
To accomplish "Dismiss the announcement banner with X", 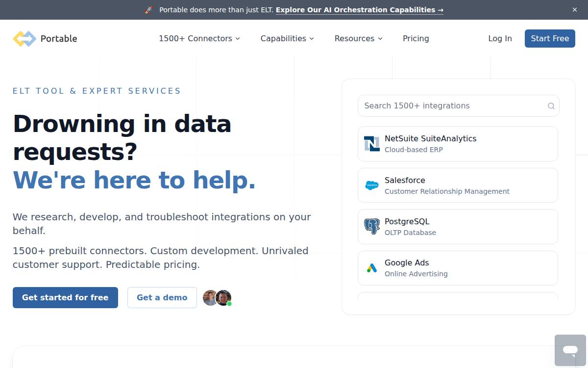I will tap(575, 10).
